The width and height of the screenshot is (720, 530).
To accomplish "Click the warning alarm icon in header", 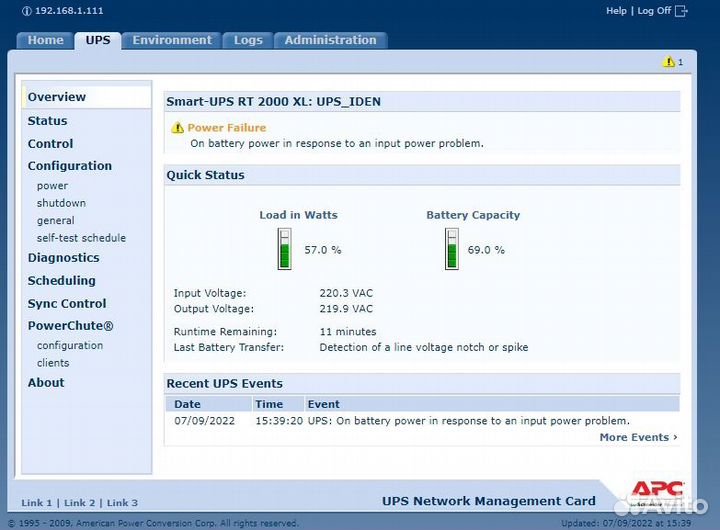I will [x=669, y=62].
